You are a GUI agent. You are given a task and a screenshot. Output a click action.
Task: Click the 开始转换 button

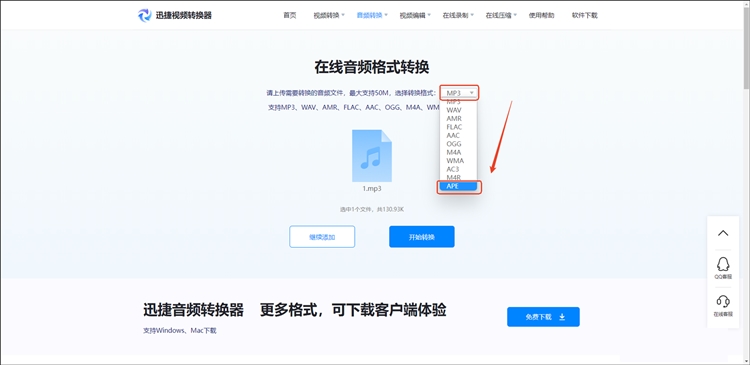pyautogui.click(x=421, y=236)
